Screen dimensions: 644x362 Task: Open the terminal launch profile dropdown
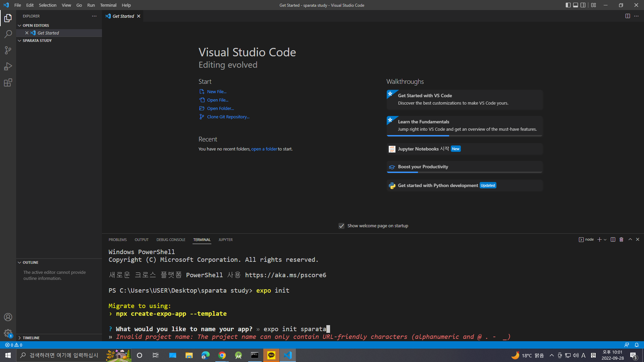coord(605,240)
